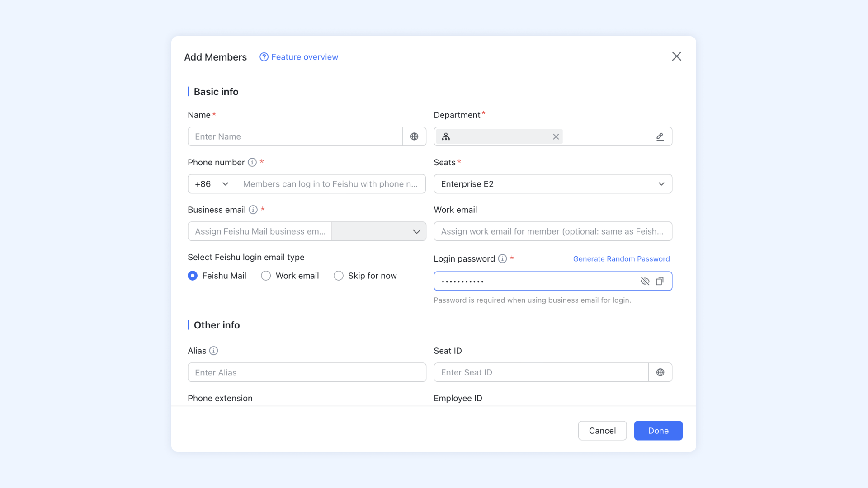
Task: Toggle password visibility eye icon
Action: point(645,281)
